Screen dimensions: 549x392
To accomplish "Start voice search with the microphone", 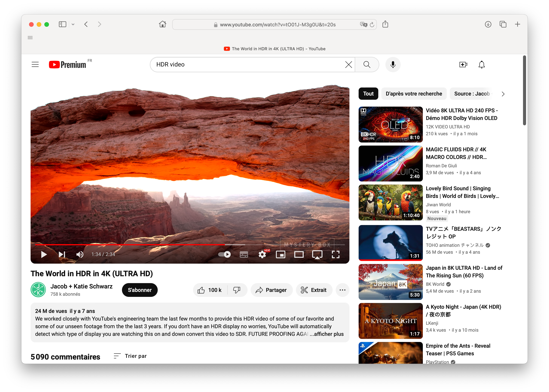I will pyautogui.click(x=393, y=64).
